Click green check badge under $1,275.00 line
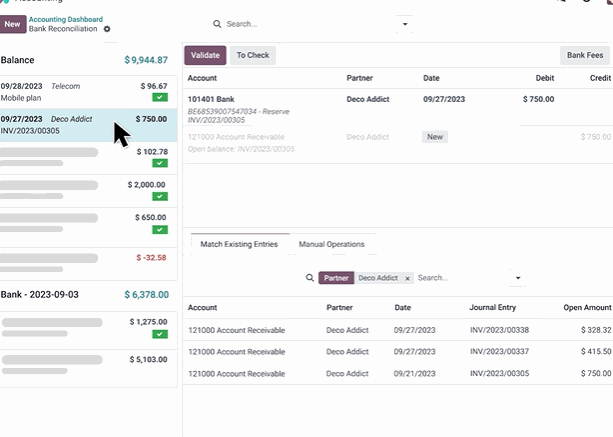 pos(160,334)
